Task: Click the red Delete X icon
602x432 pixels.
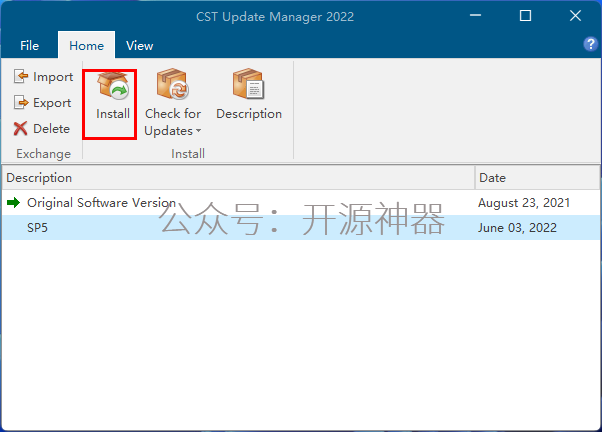Action: [20, 129]
